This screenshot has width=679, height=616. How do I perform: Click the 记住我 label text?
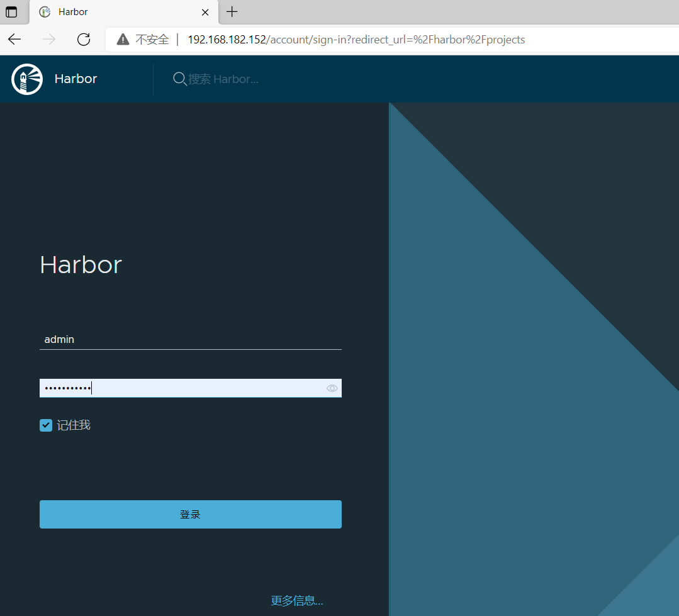coord(74,425)
